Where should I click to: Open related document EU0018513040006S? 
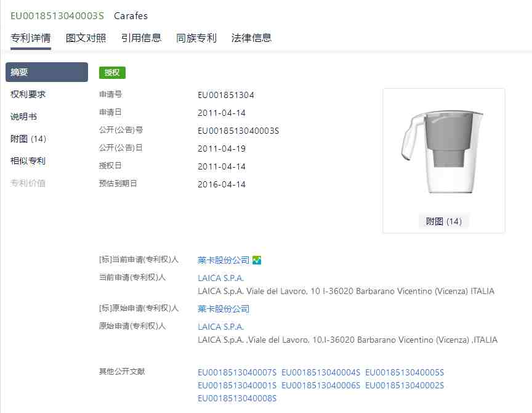tap(321, 385)
